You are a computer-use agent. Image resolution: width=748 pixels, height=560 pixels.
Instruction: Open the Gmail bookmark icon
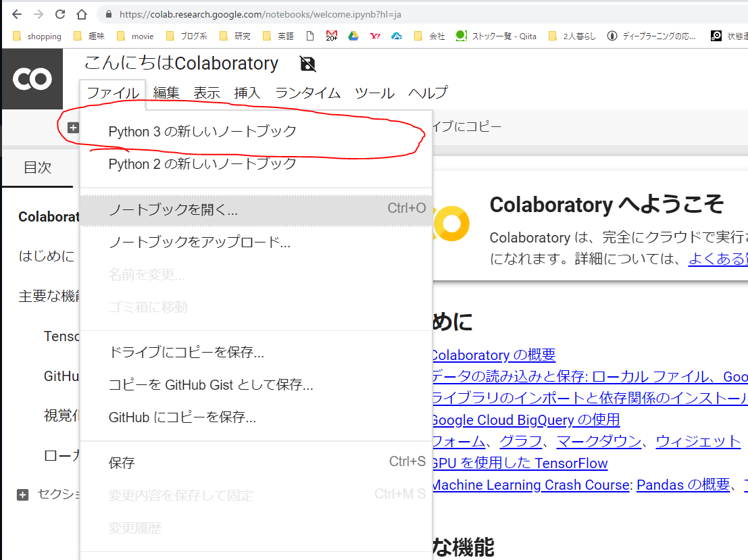click(x=331, y=36)
